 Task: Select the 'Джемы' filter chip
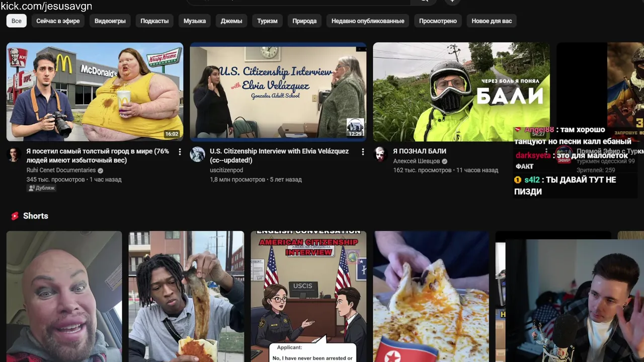231,21
